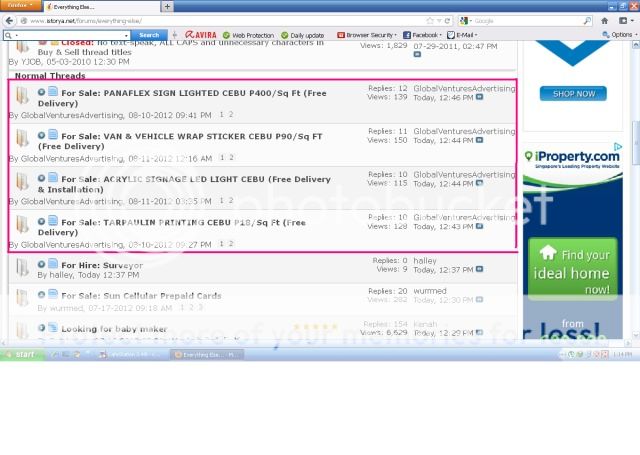640x455 pixels.
Task: Click the document icon before ACRYLIC SIGNAGE thread title
Action: pos(53,179)
